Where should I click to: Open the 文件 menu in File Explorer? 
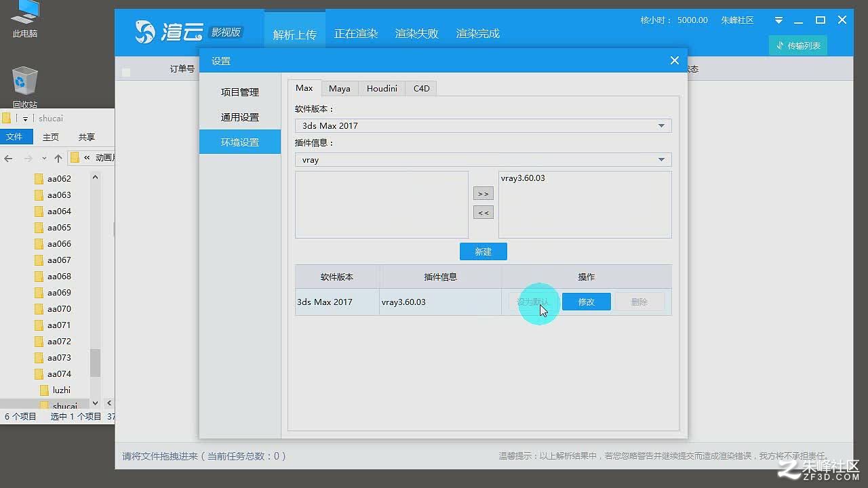[x=14, y=137]
